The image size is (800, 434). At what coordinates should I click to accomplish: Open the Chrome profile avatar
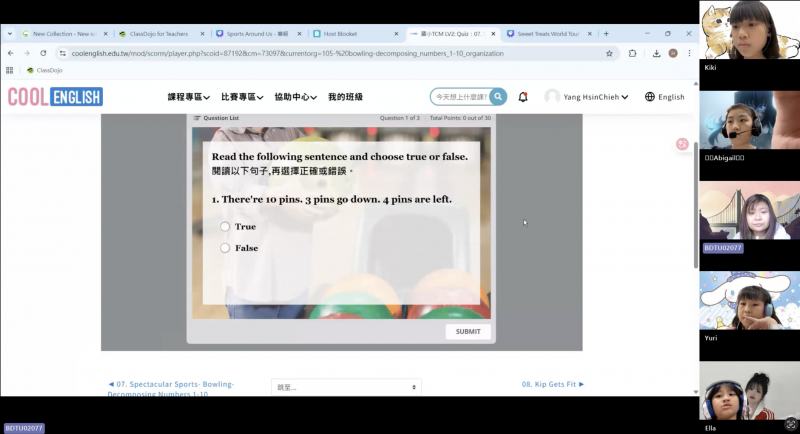click(673, 53)
